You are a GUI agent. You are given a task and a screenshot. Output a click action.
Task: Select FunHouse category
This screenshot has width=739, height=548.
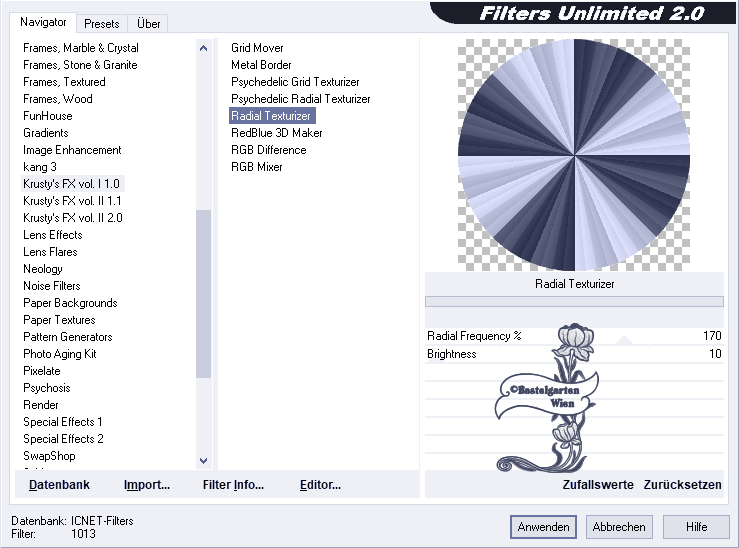click(48, 116)
